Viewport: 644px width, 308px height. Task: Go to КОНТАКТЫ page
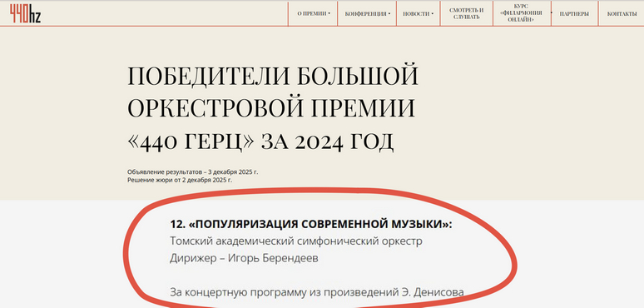[622, 13]
